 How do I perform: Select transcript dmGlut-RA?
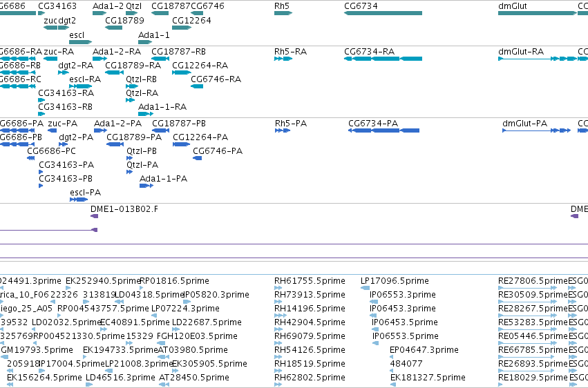click(x=538, y=59)
